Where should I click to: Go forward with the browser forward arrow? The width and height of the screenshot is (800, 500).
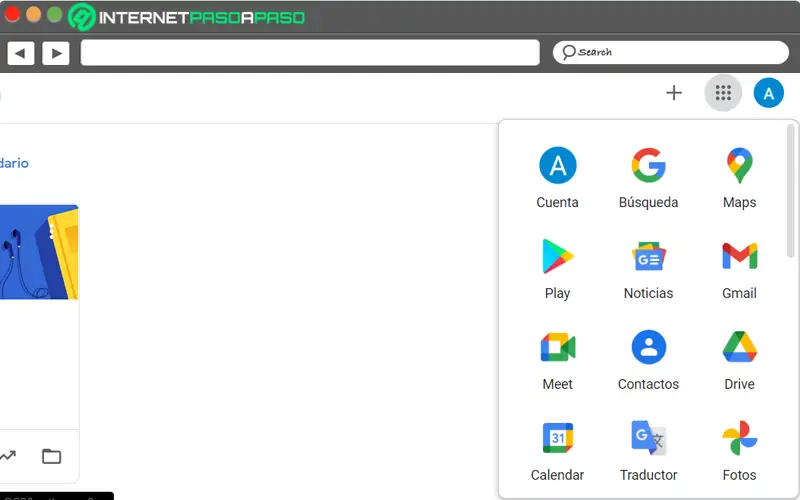click(x=56, y=53)
